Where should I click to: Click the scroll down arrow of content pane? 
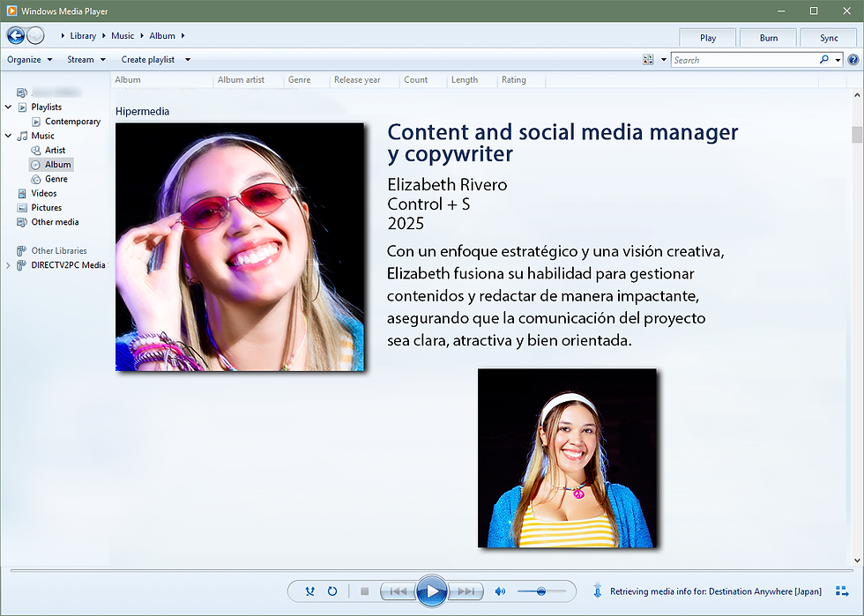click(x=857, y=560)
